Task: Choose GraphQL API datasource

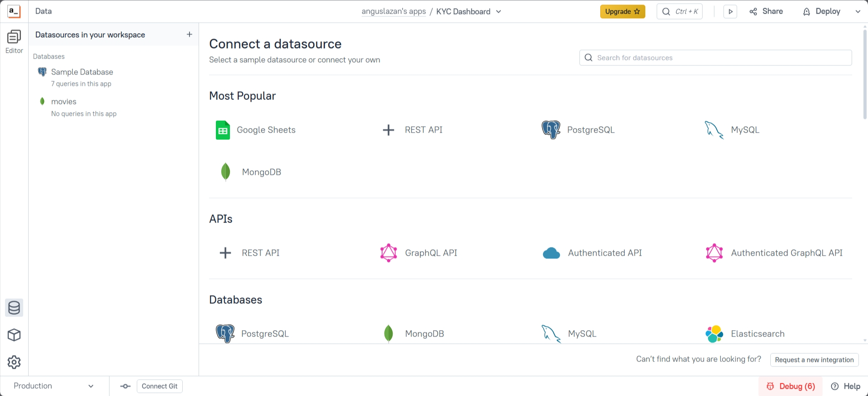Action: (x=419, y=253)
